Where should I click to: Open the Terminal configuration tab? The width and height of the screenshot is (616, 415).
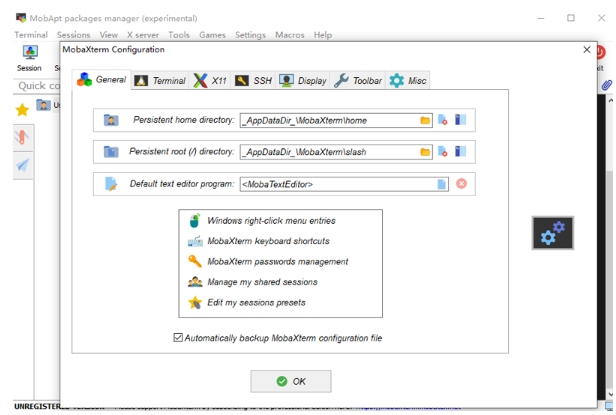[160, 81]
